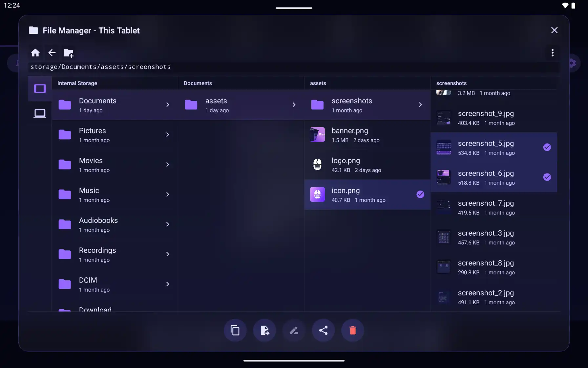Uncheck screenshot_5.jpg selection mark

pyautogui.click(x=547, y=147)
